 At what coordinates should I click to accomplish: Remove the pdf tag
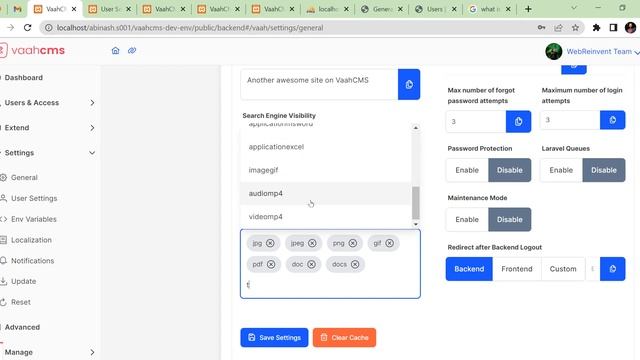(271, 264)
